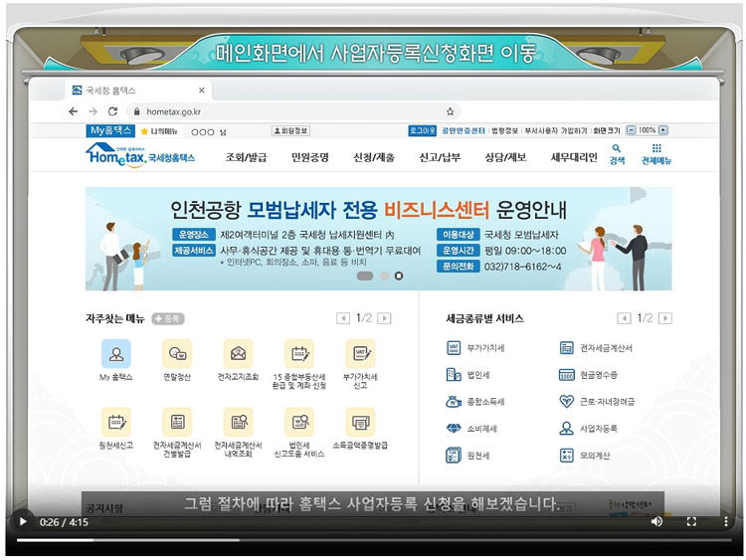Click the hometax.go.kr address bar
Image resolution: width=746 pixels, height=560 pixels.
click(292, 111)
